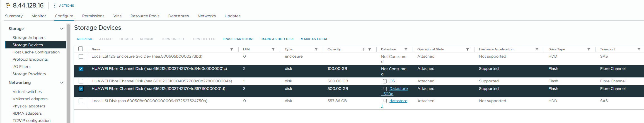
Task: Click the DETACH button
Action: pos(126,39)
